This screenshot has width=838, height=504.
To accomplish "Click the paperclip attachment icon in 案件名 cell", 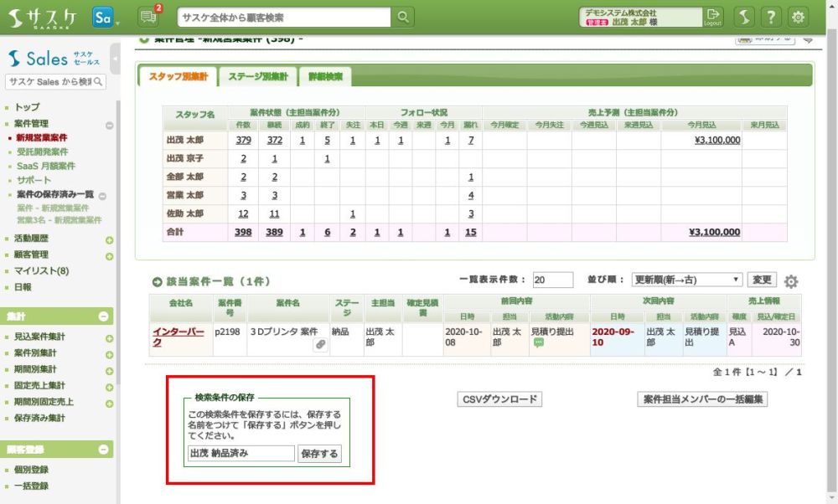I will [x=321, y=345].
